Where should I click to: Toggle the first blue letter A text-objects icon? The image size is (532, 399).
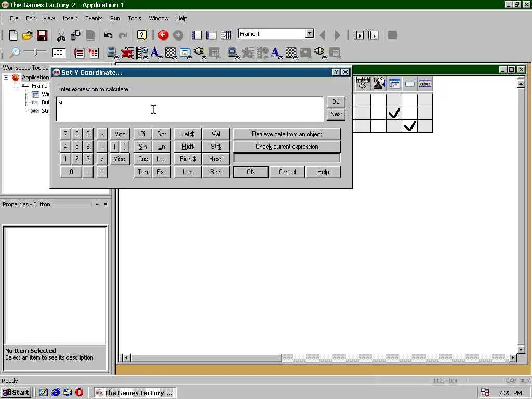point(156,53)
